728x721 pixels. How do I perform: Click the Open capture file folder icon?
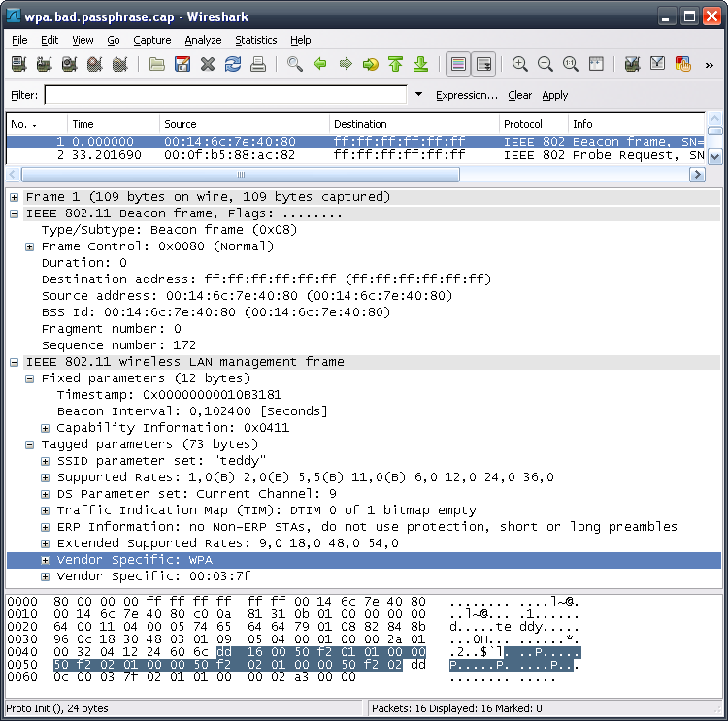click(x=157, y=64)
